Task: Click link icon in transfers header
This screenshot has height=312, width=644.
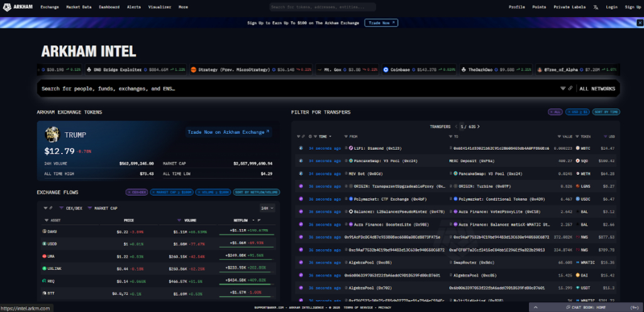Action: [x=303, y=136]
